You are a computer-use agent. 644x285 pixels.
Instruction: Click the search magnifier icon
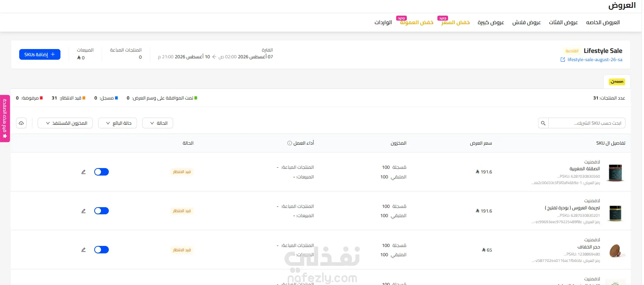(543, 123)
